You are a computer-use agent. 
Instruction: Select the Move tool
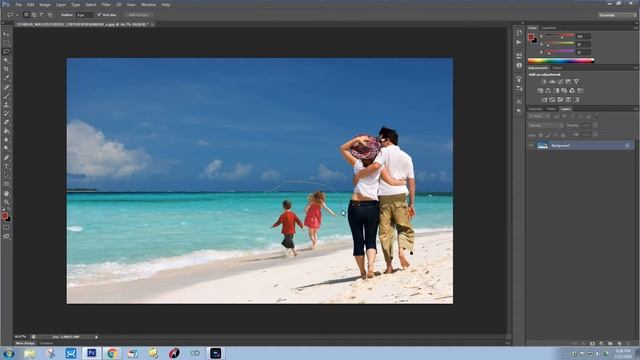[x=6, y=34]
